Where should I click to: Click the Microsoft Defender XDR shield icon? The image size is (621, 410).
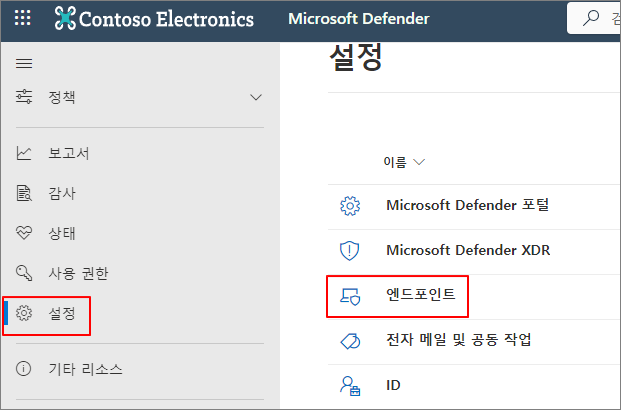350,251
